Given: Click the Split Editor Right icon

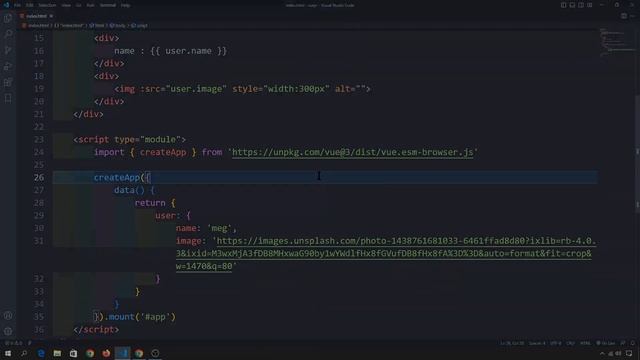Looking at the screenshot, I should [x=624, y=16].
